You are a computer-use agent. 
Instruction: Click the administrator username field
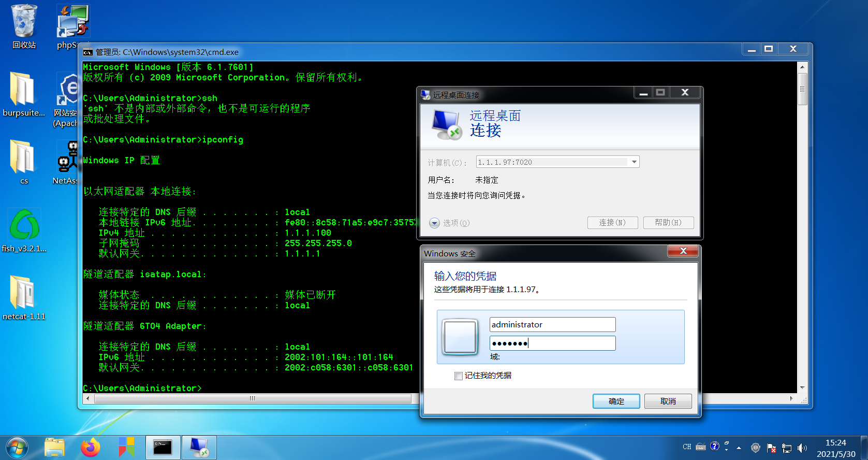click(x=552, y=325)
